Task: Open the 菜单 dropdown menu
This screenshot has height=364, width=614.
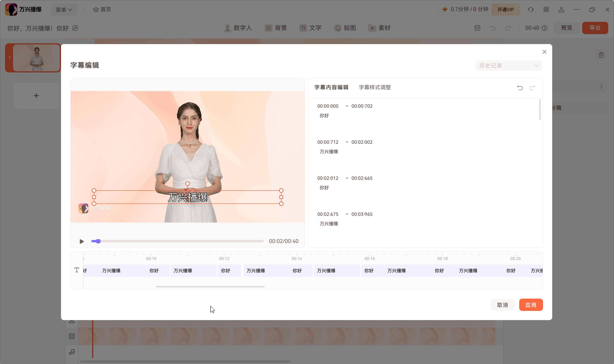Action: tap(64, 9)
